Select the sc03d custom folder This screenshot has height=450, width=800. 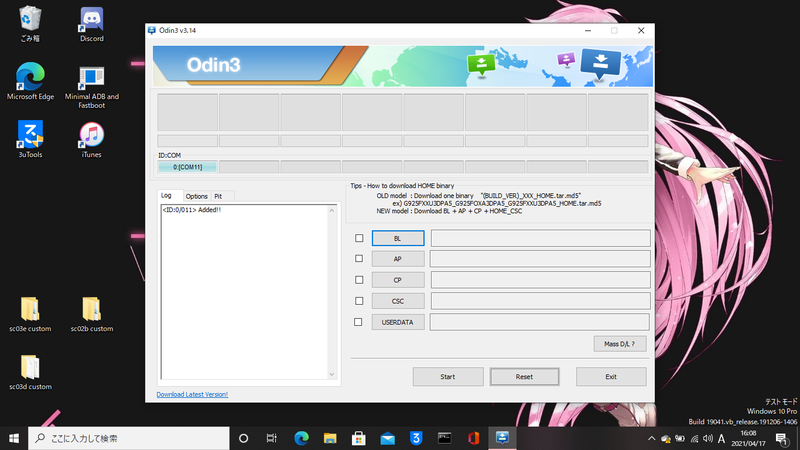pyautogui.click(x=30, y=372)
